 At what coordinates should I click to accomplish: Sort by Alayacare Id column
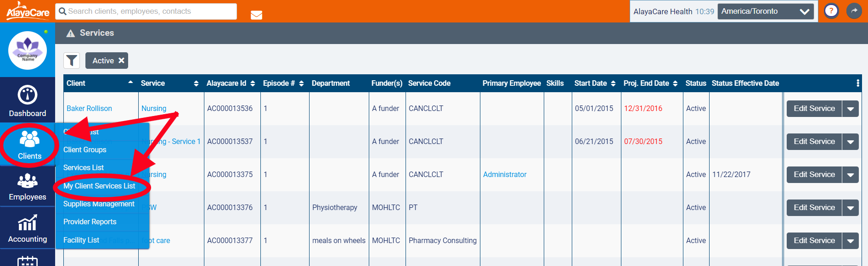coord(231,83)
